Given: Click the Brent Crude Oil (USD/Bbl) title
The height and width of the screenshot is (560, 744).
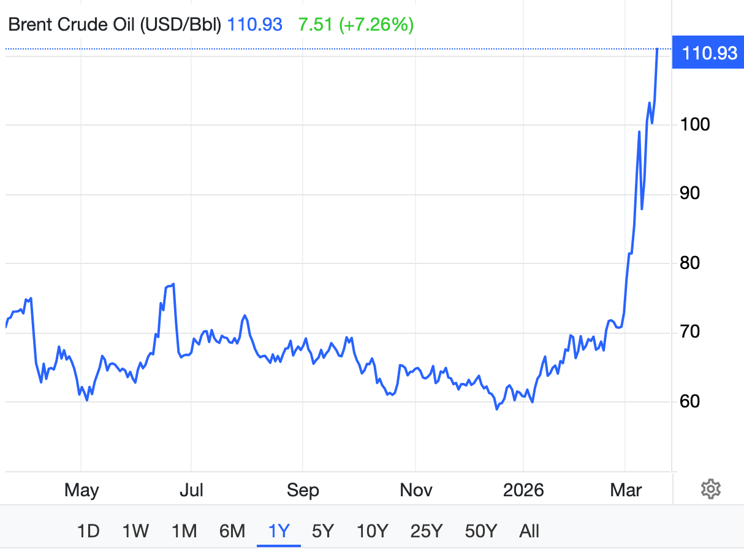Looking at the screenshot, I should tap(114, 25).
